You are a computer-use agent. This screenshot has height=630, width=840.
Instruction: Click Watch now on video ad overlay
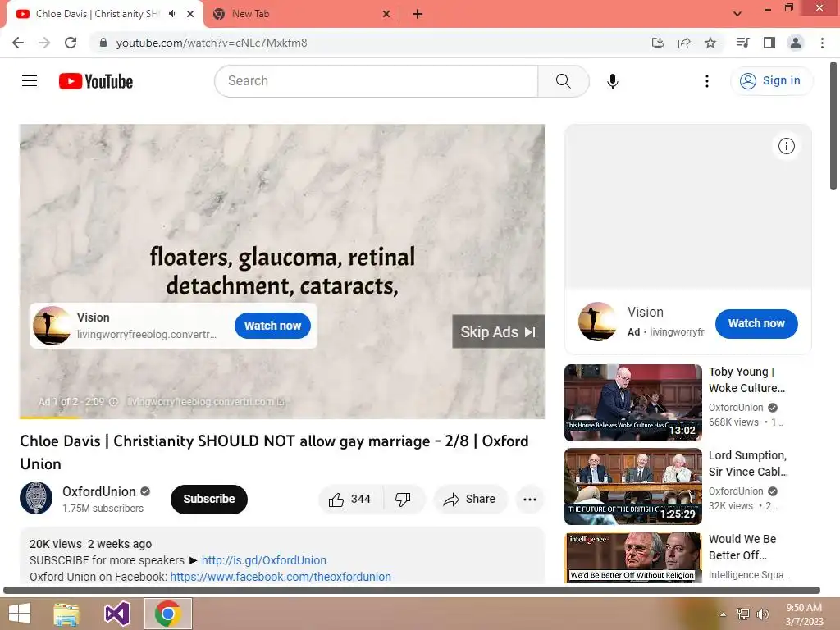coord(272,326)
